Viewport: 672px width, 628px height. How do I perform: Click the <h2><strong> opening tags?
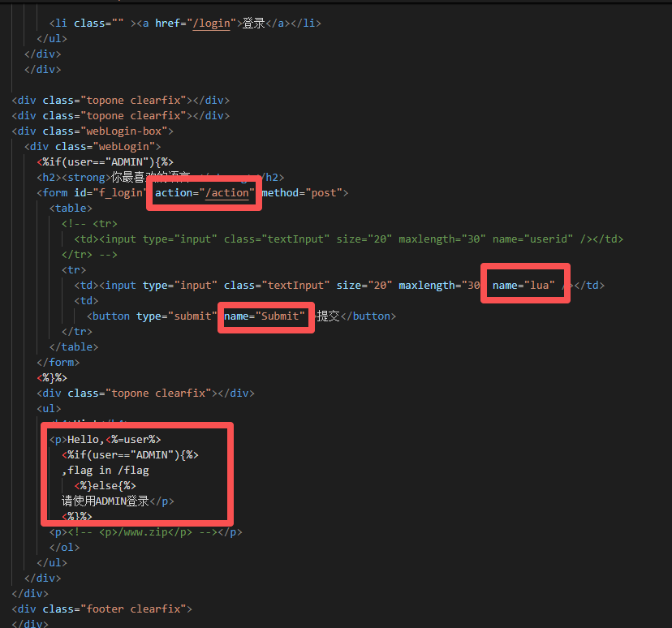(x=74, y=178)
